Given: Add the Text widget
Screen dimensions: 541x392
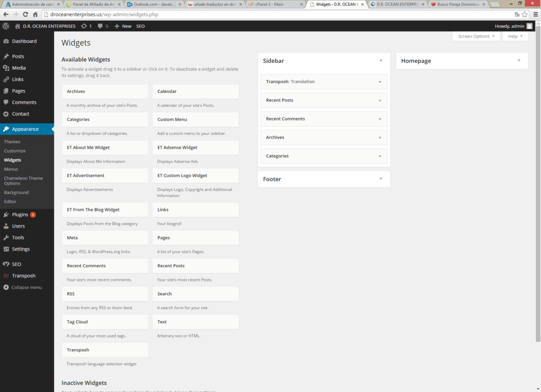Looking at the screenshot, I should (x=195, y=322).
